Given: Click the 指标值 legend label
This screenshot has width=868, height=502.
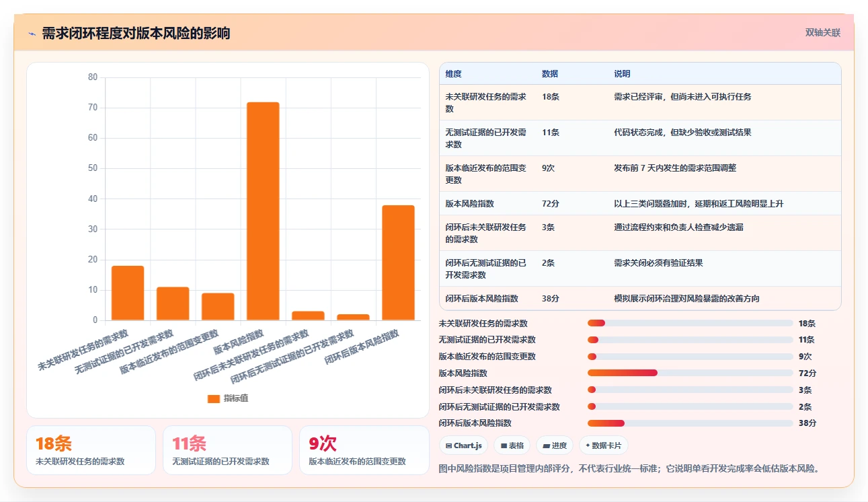Looking at the screenshot, I should pyautogui.click(x=236, y=398).
